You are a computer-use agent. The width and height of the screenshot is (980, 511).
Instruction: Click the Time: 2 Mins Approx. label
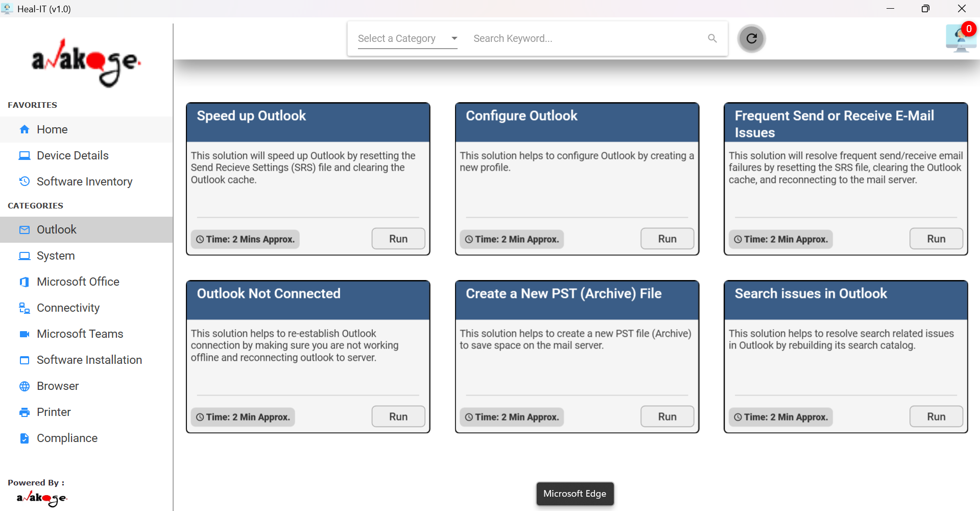[245, 239]
